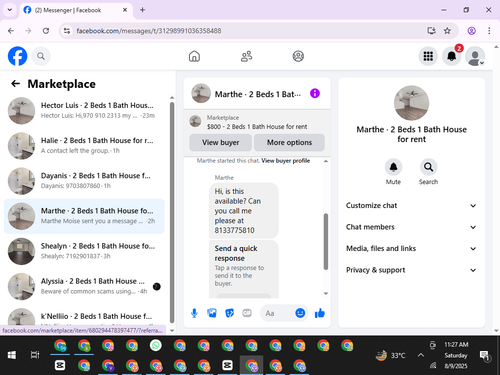
Task: Open WhatsApp from the taskbar
Action: coord(156,345)
